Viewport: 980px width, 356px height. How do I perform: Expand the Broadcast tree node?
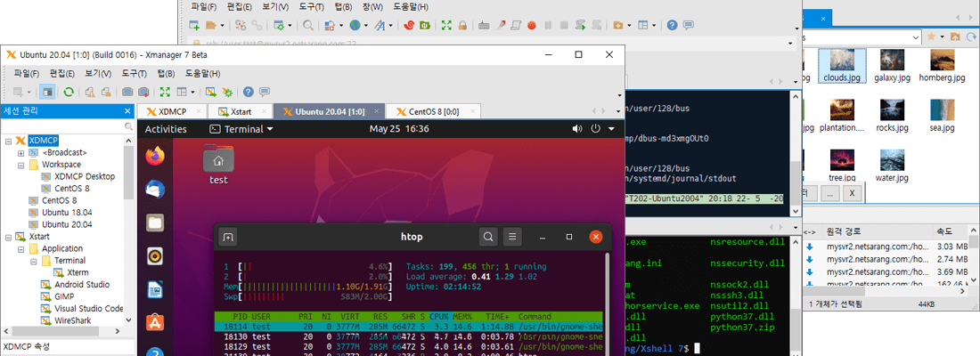point(20,152)
